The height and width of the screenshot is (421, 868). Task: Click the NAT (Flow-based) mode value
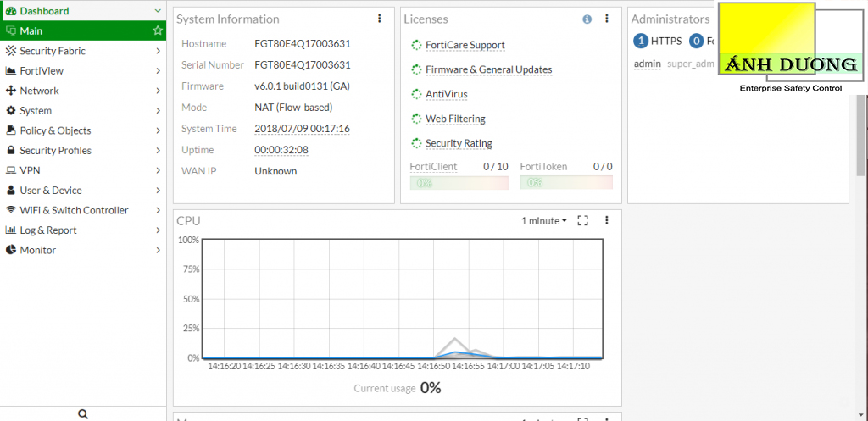[293, 108]
